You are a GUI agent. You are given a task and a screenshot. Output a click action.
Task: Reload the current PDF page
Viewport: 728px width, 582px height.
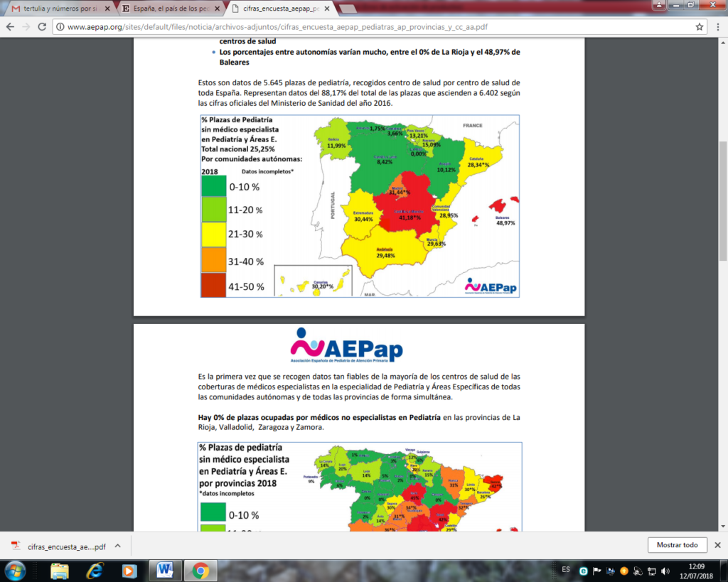pos(43,27)
